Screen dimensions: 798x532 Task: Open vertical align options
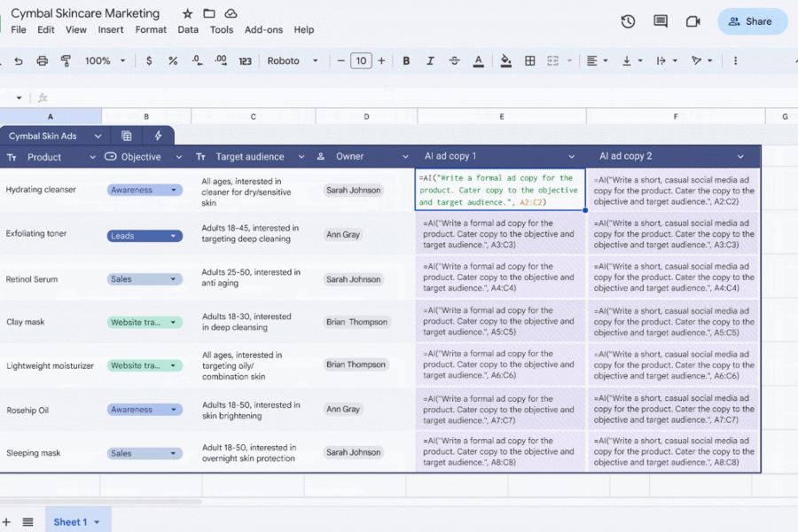632,61
